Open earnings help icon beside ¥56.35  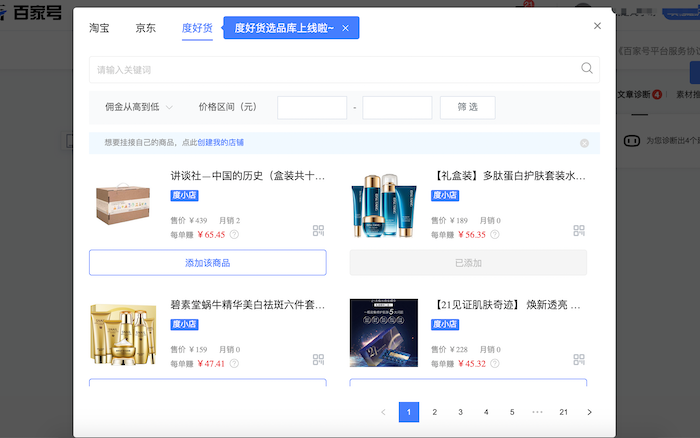[x=495, y=234]
